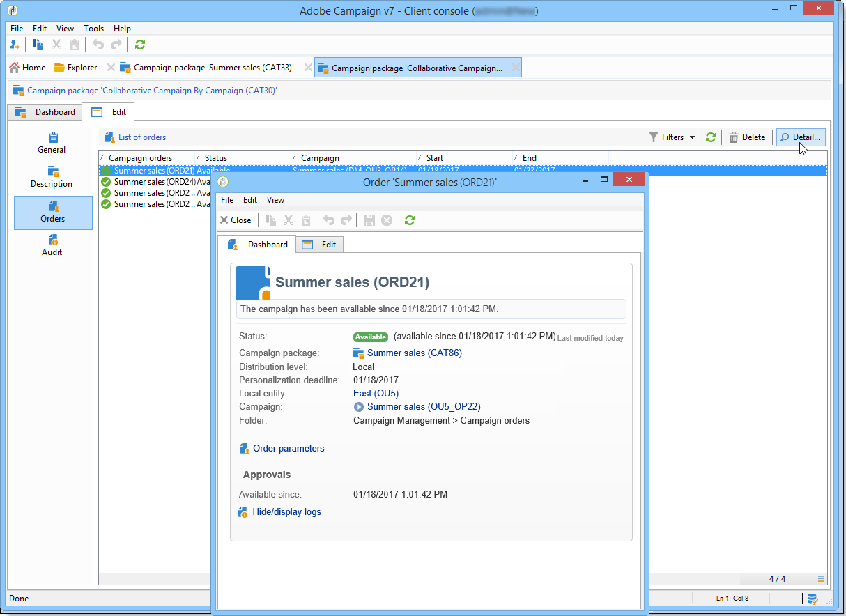Click the Delete button in orders toolbar
This screenshot has height=616, width=846.
[747, 137]
